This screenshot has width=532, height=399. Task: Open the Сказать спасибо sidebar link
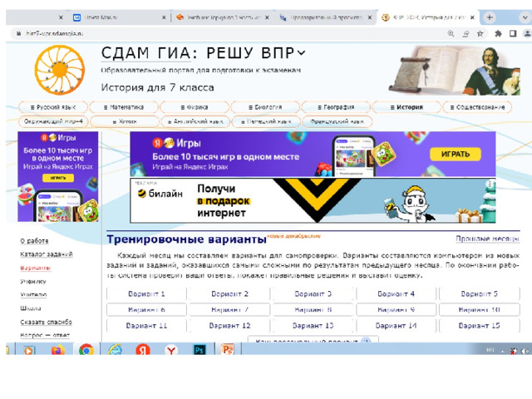click(47, 322)
